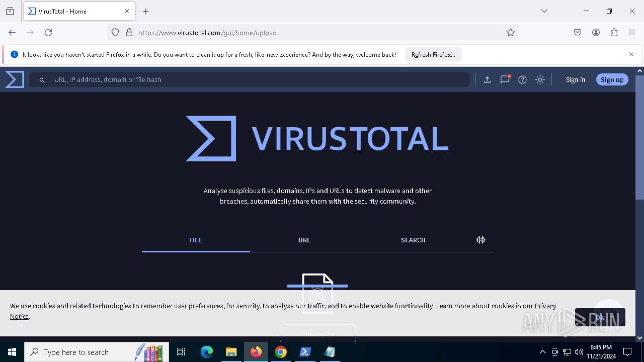Bookmark this page with star icon
This screenshot has height=362, width=644.
point(511,33)
